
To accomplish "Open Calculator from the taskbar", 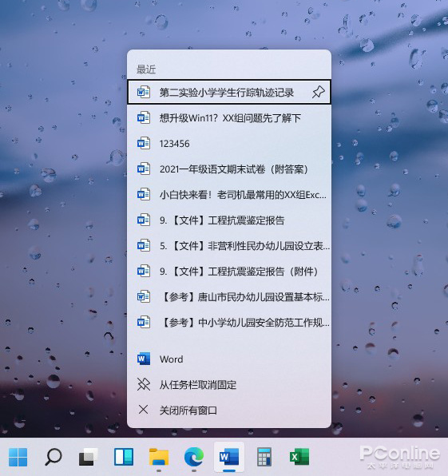I will tap(264, 457).
